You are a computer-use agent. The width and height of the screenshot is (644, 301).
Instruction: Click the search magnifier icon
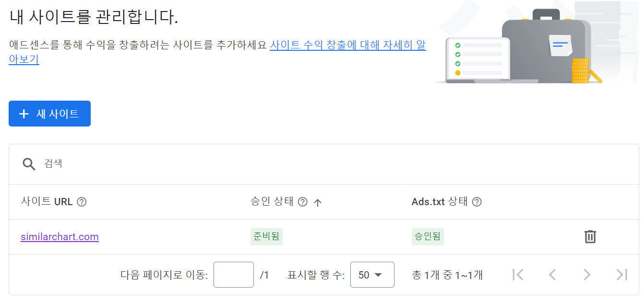click(29, 164)
